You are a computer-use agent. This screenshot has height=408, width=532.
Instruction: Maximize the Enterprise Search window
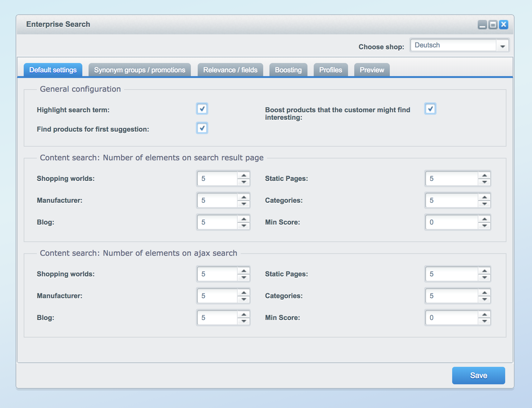click(493, 25)
